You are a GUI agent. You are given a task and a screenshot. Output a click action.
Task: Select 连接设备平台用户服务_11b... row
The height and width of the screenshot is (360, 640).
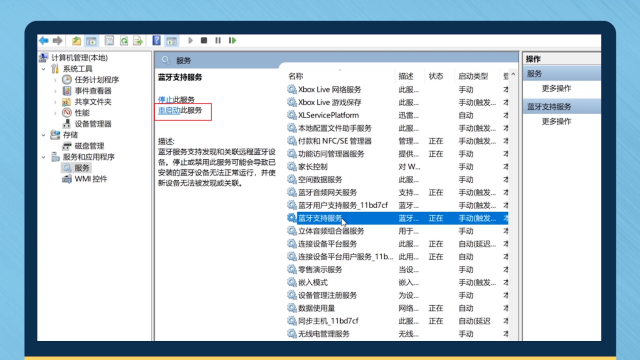pos(397,256)
